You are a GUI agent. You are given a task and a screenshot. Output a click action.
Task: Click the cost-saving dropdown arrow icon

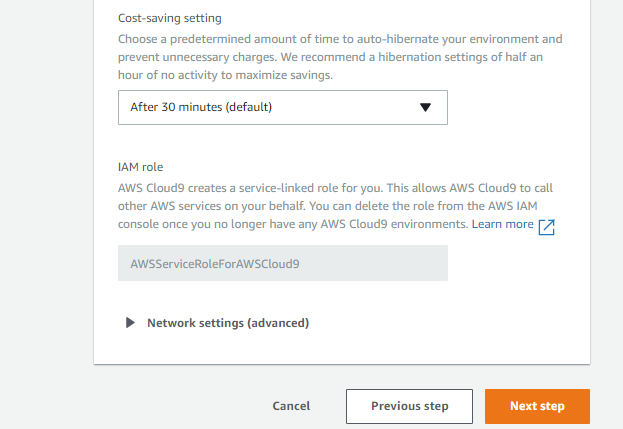tap(425, 107)
